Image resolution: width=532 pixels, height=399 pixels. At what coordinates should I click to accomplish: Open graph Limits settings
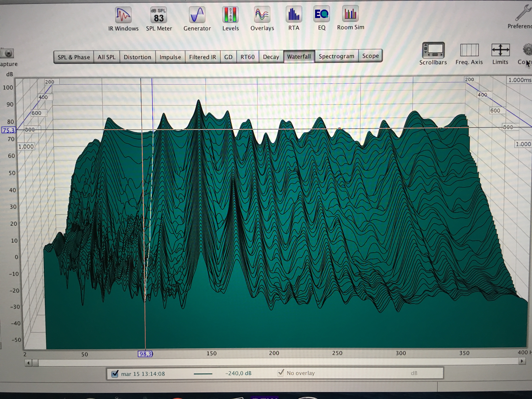click(500, 50)
